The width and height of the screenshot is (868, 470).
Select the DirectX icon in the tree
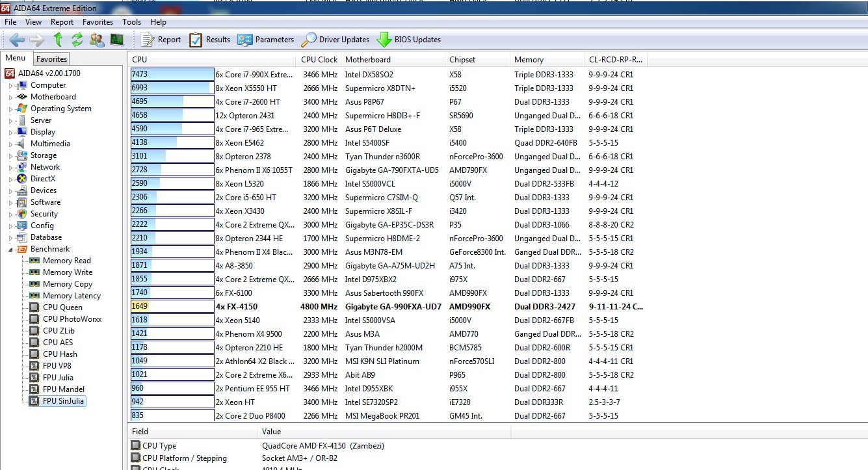click(x=22, y=179)
